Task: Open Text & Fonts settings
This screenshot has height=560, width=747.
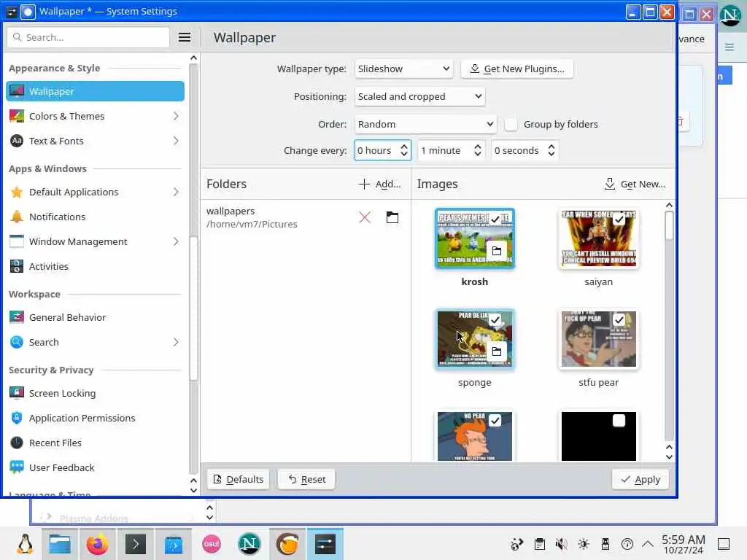Action: tap(96, 141)
